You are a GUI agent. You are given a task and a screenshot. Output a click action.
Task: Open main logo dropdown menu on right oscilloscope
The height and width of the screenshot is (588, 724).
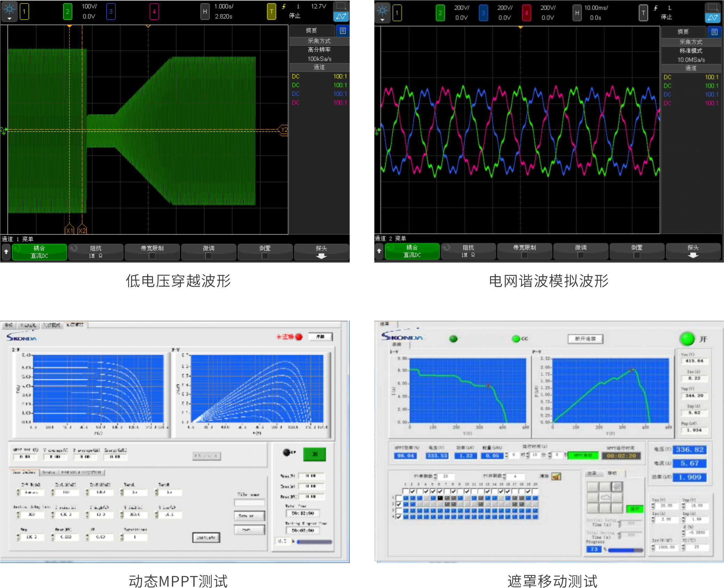pos(382,13)
